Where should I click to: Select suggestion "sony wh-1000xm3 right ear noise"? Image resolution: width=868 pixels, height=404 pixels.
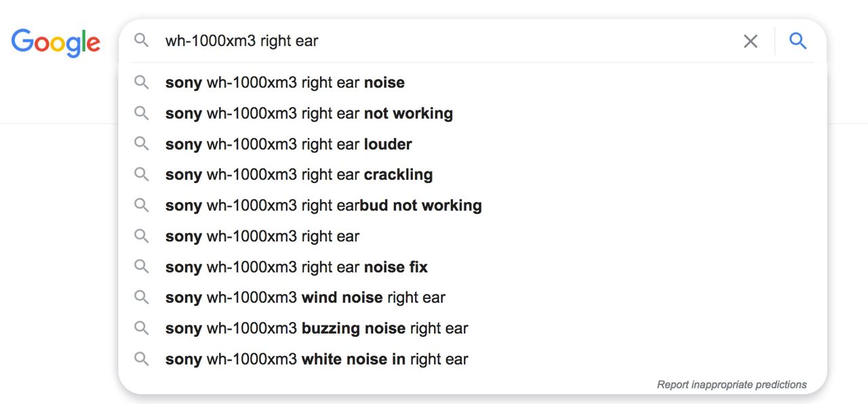pos(285,83)
